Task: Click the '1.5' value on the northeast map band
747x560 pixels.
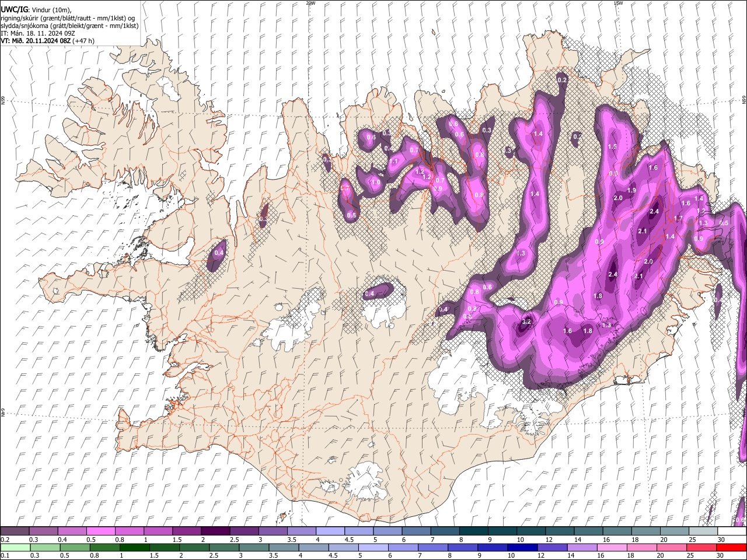Action: pos(612,147)
